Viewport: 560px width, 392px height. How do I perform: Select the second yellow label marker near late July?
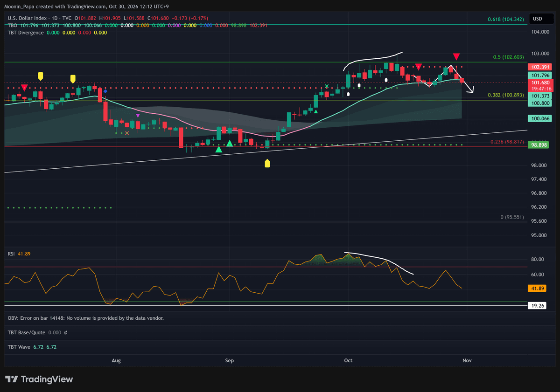[73, 79]
